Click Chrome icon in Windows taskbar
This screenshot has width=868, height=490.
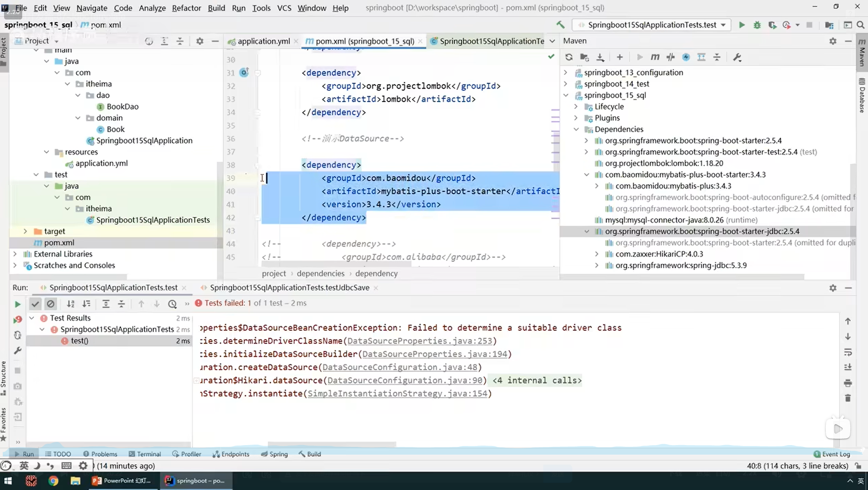click(x=54, y=480)
